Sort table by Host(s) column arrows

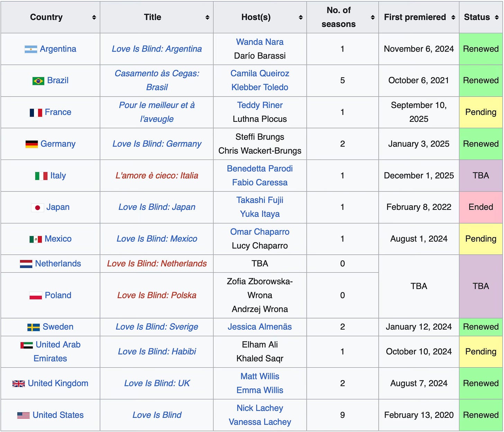tap(300, 17)
